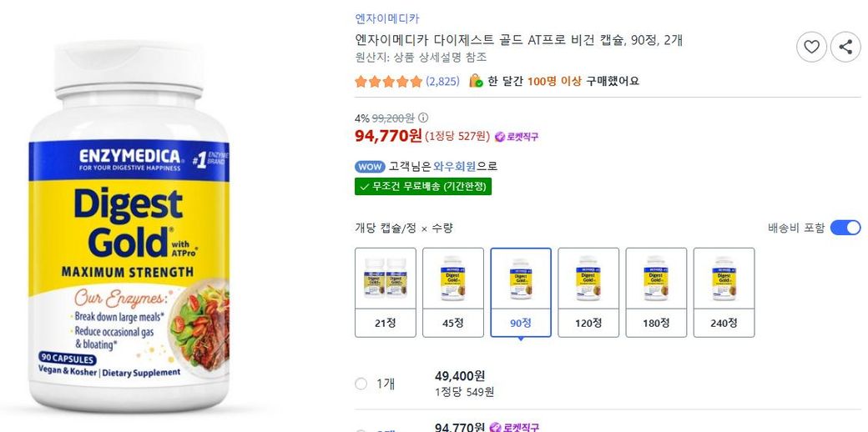Screen dimensions: 868x432
Task: Click the info icon beside 99,200원
Action: click(x=423, y=118)
